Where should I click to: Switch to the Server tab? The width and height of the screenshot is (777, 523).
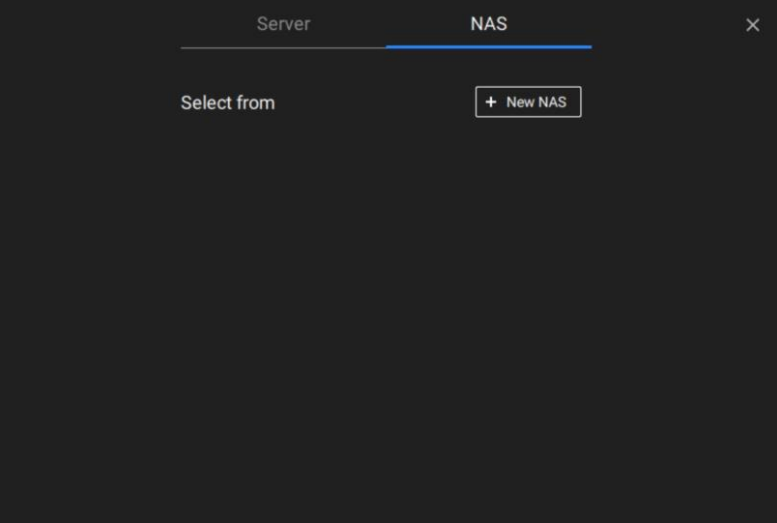pyautogui.click(x=283, y=24)
